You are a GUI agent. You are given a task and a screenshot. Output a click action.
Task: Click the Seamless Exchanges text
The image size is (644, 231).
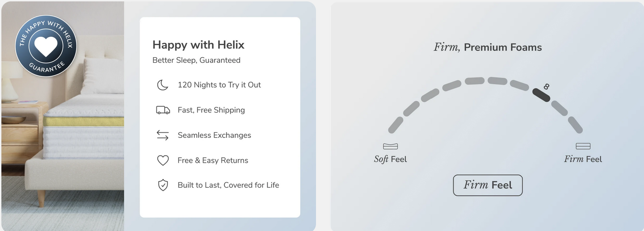pyautogui.click(x=215, y=135)
